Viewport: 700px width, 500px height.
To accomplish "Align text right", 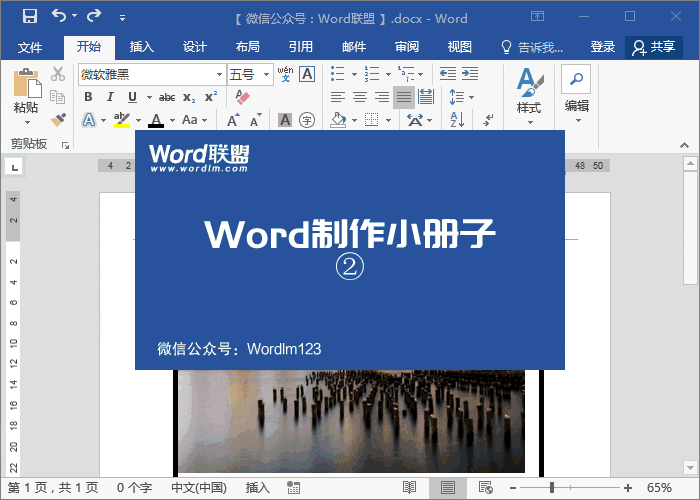I will click(x=382, y=97).
